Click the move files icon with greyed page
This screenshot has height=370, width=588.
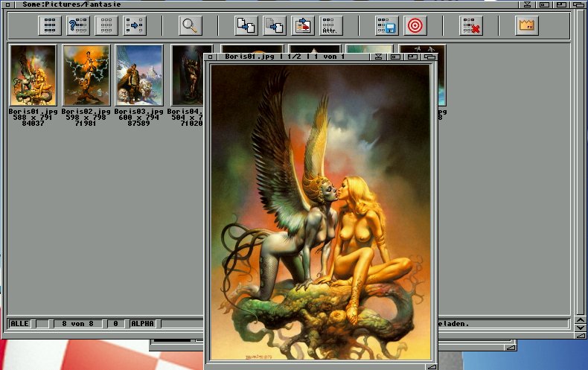click(x=275, y=25)
